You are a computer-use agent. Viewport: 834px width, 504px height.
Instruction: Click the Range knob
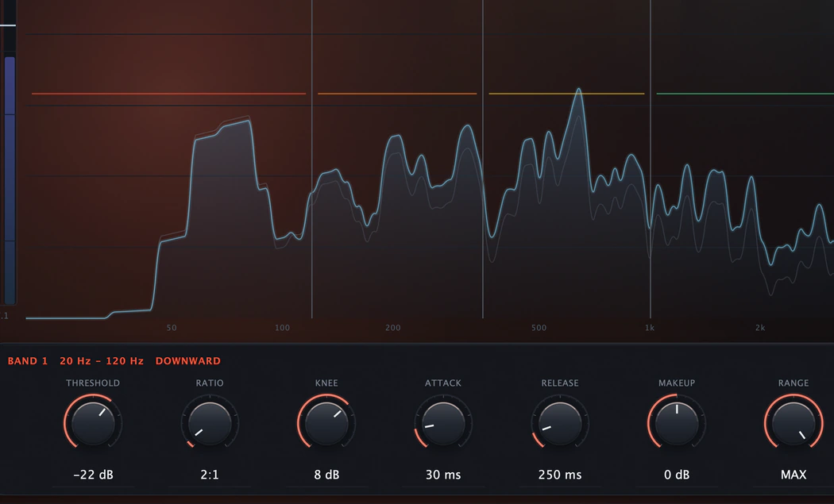793,424
